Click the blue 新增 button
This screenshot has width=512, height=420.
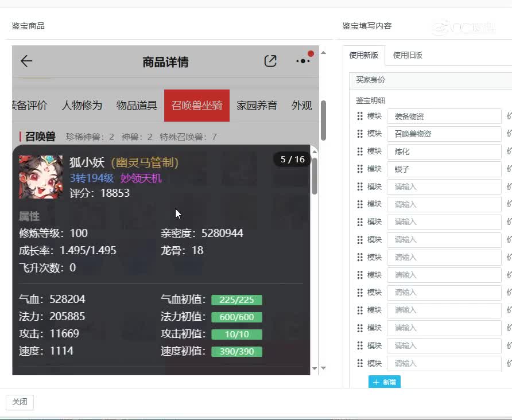tap(385, 382)
